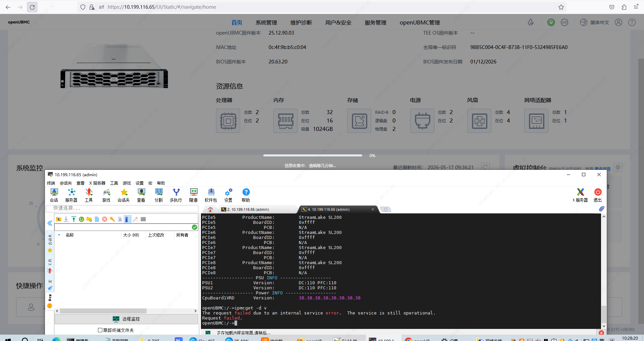
Task: Open the 宏 (Macros) menu
Action: tap(150, 183)
